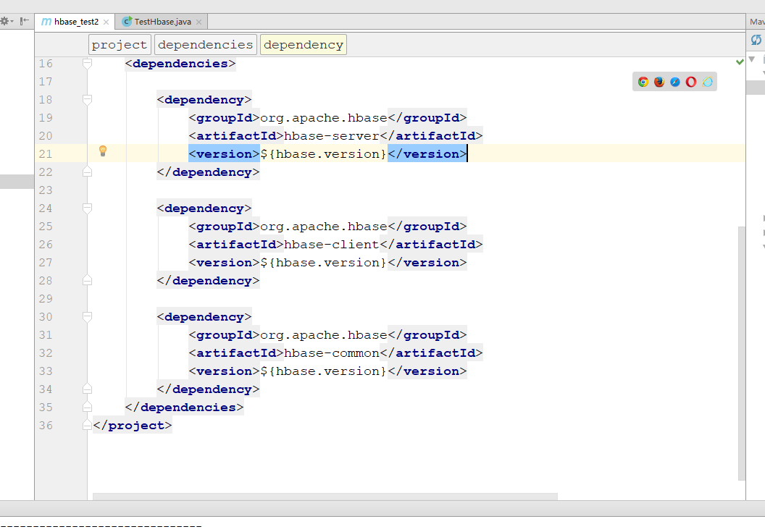Collapse fold end marker on line 22

[88, 172]
